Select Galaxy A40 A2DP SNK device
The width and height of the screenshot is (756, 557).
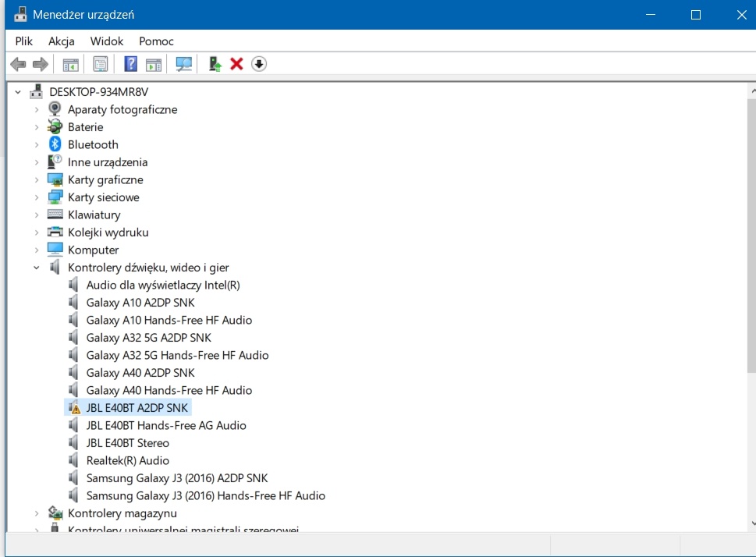coord(140,372)
